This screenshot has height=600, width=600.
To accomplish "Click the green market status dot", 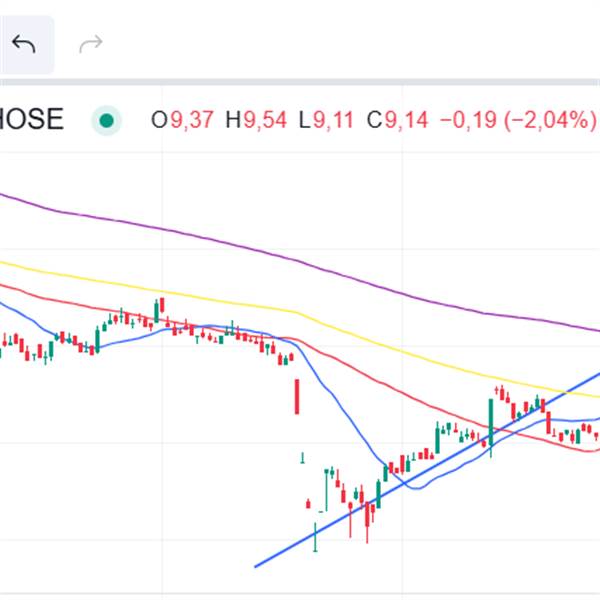I will click(x=105, y=121).
